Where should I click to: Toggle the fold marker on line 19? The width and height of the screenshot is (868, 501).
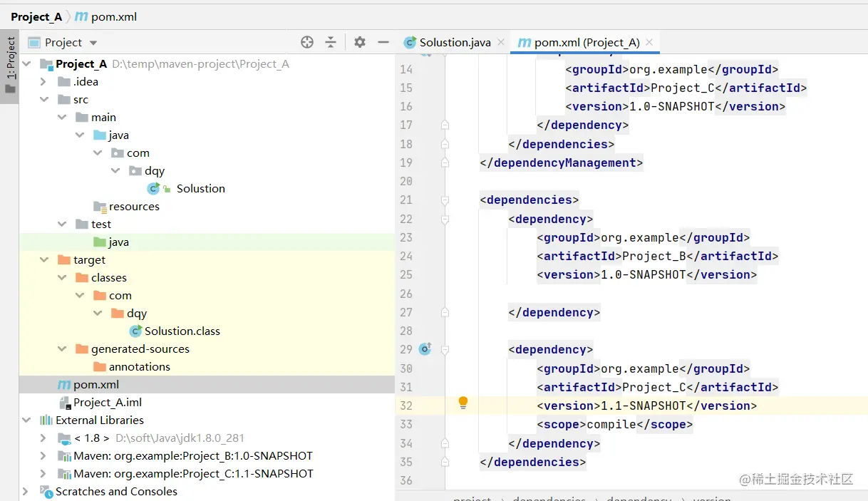point(445,162)
